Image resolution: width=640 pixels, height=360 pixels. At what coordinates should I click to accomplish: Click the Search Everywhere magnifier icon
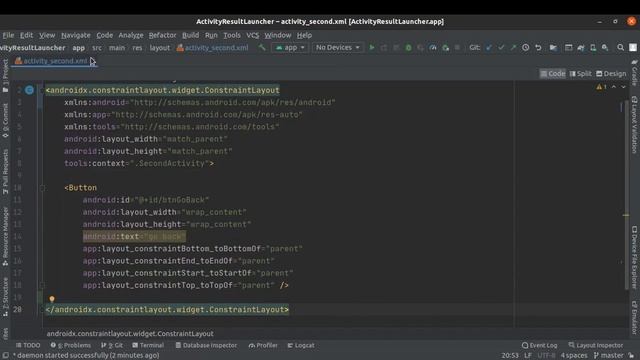[x=620, y=48]
